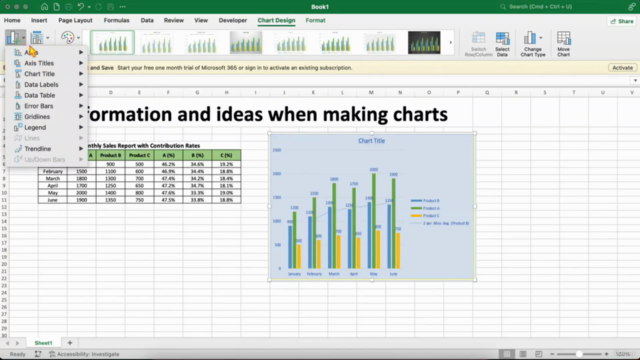Open the Add Chart Element button
The image size is (640, 360).
click(x=15, y=38)
